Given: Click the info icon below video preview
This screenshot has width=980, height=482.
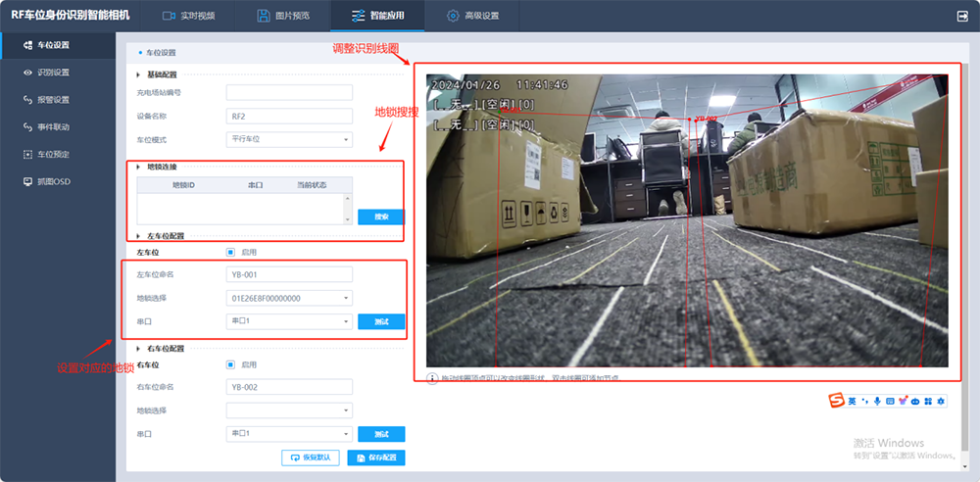Looking at the screenshot, I should [x=432, y=378].
